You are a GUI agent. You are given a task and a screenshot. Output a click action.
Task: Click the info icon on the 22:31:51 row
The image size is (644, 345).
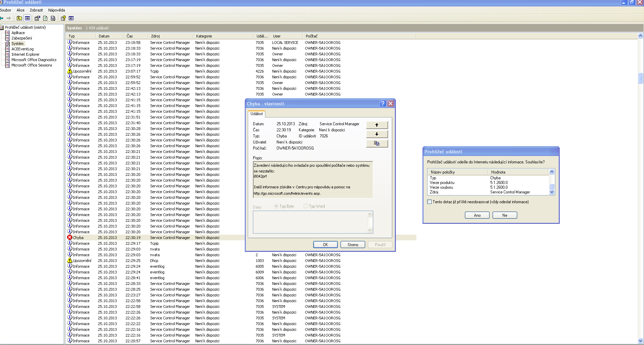tap(70, 117)
